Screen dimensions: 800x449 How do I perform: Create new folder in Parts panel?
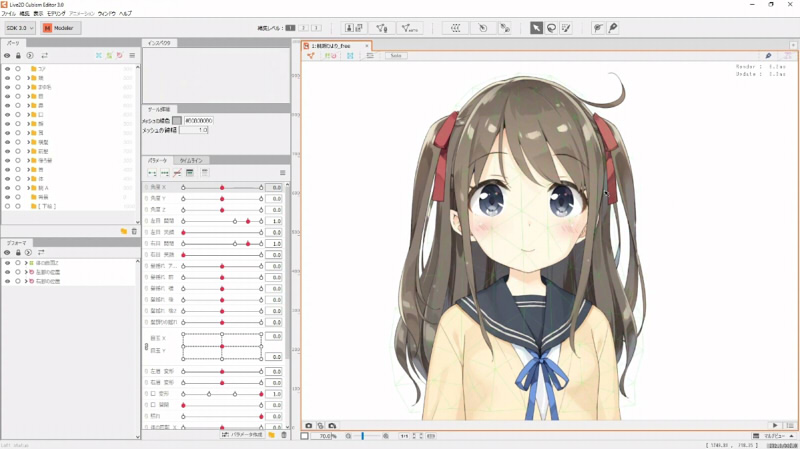point(123,231)
